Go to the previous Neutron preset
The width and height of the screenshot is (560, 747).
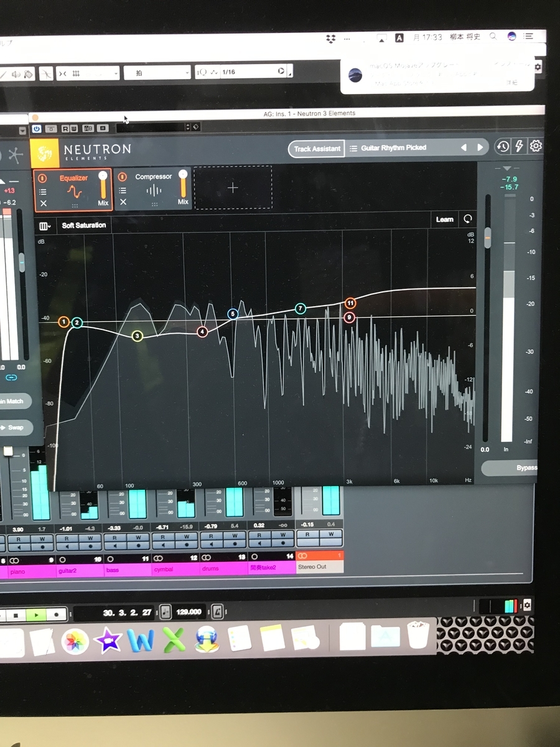464,148
